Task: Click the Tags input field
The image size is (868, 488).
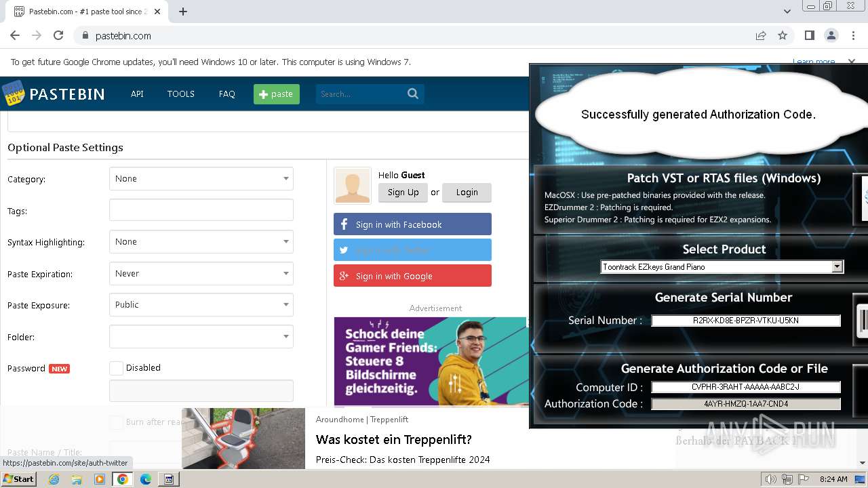Action: pyautogui.click(x=201, y=210)
